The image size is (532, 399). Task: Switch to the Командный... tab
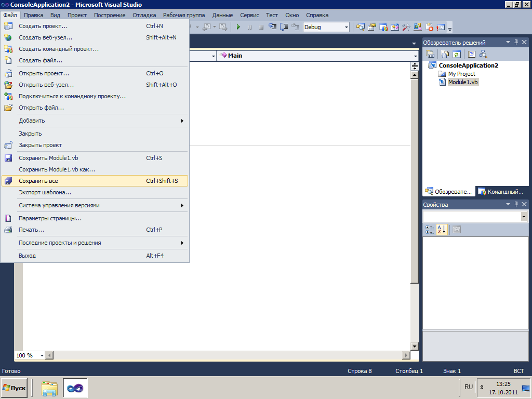pos(501,192)
